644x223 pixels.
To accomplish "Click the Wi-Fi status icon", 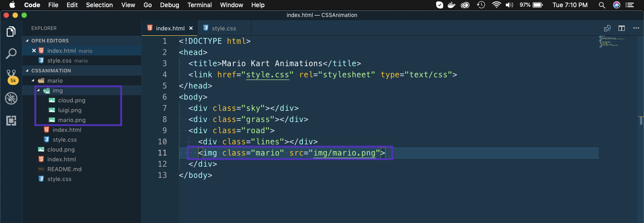I will (x=496, y=5).
